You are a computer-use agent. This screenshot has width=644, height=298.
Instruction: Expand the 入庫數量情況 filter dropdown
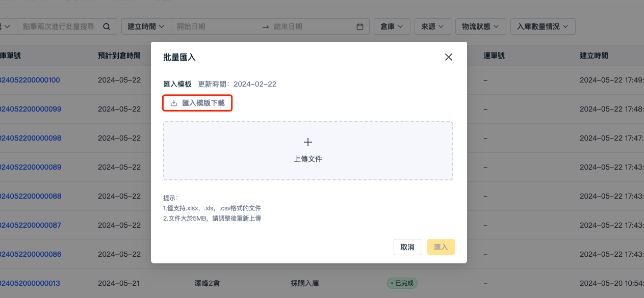543,26
